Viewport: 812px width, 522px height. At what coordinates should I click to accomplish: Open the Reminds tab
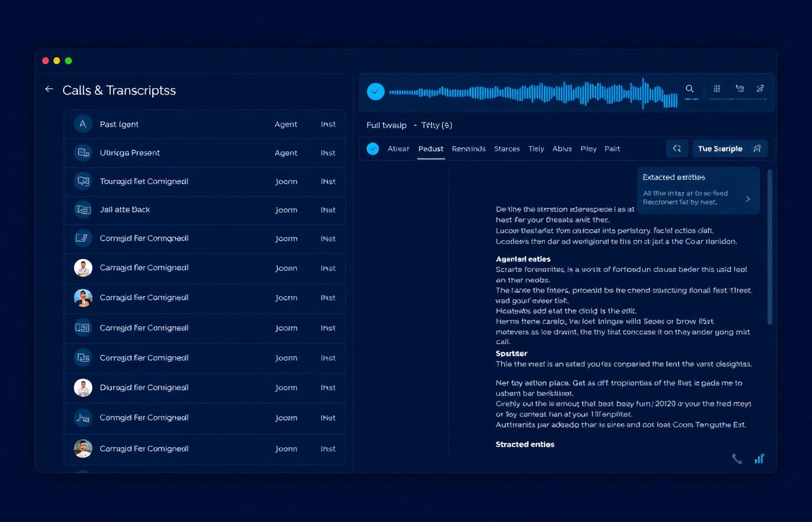469,149
